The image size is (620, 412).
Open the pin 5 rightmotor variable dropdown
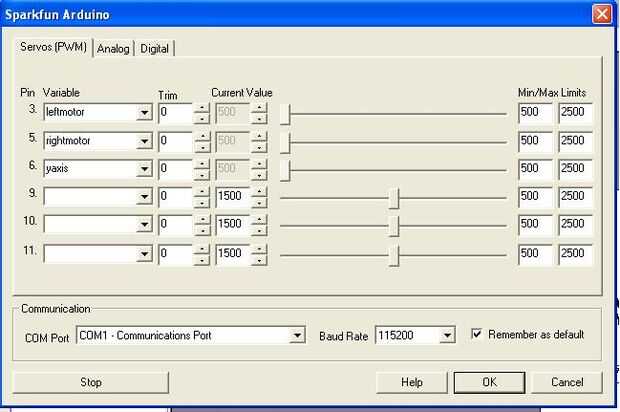pos(144,141)
